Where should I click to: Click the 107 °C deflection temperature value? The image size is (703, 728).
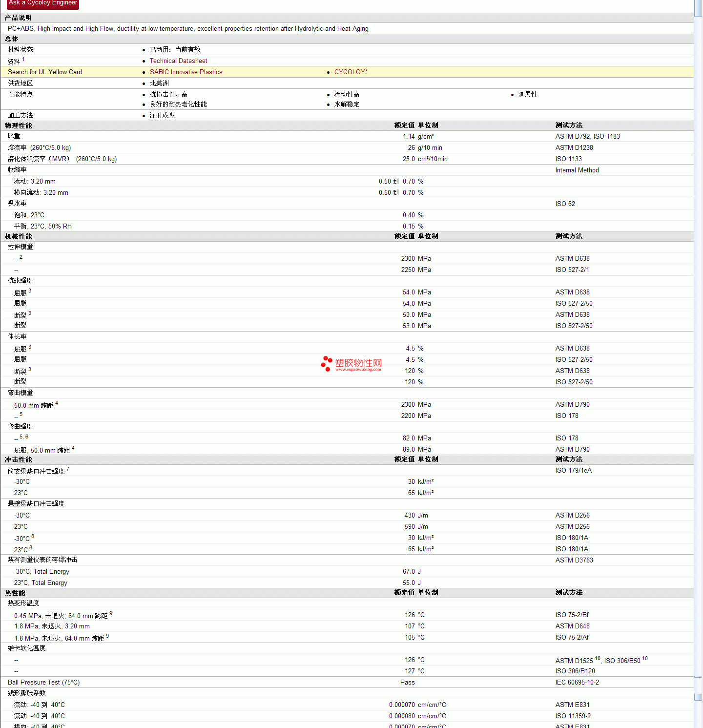tap(414, 626)
